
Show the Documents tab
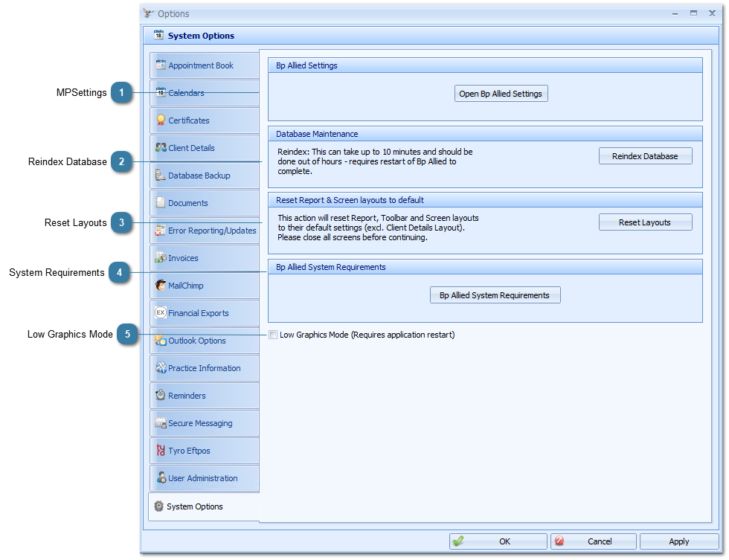204,202
